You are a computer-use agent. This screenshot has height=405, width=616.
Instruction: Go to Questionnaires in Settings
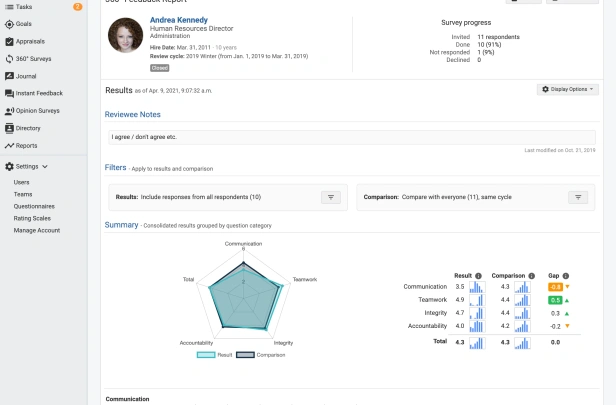coord(34,206)
